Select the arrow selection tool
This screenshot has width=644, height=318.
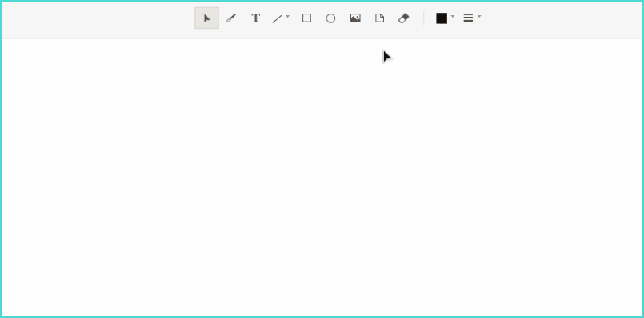tap(206, 18)
